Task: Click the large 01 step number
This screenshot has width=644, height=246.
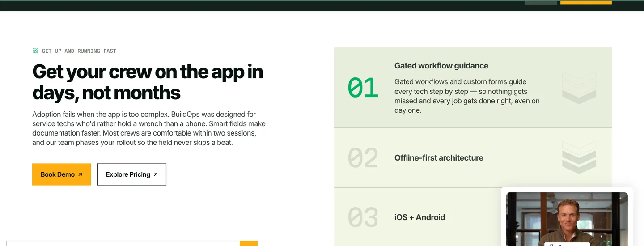Action: tap(363, 88)
